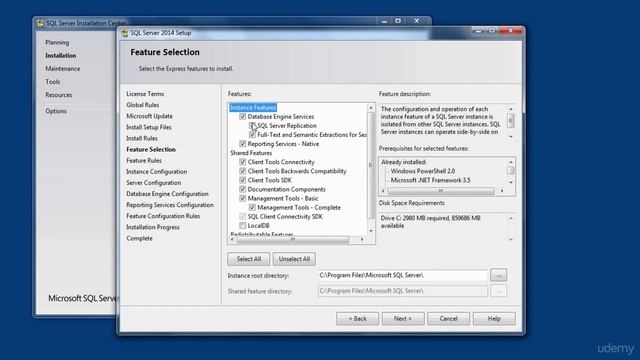Image resolution: width=640 pixels, height=360 pixels.
Task: Toggle SQL Server Replication checkbox
Action: coord(252,126)
